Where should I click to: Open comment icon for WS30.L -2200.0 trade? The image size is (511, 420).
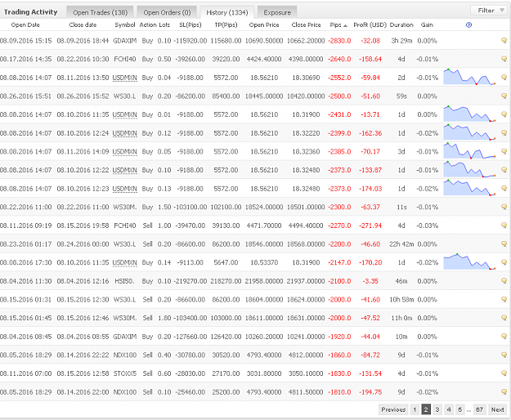pos(504,244)
